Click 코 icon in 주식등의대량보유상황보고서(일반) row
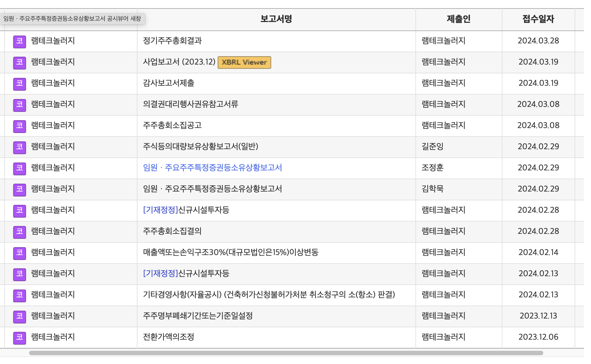The width and height of the screenshot is (591, 364). (x=19, y=147)
